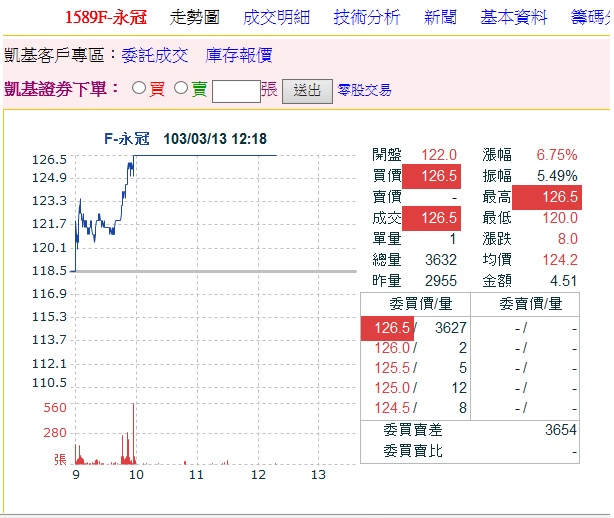Viewport: 614px width, 518px height.
Task: Click the 125.5 bid price row
Action: [392, 368]
